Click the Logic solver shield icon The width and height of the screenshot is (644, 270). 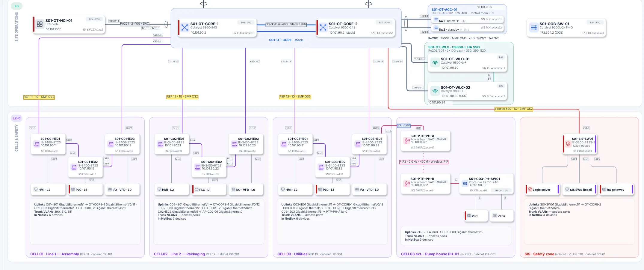[x=530, y=189]
